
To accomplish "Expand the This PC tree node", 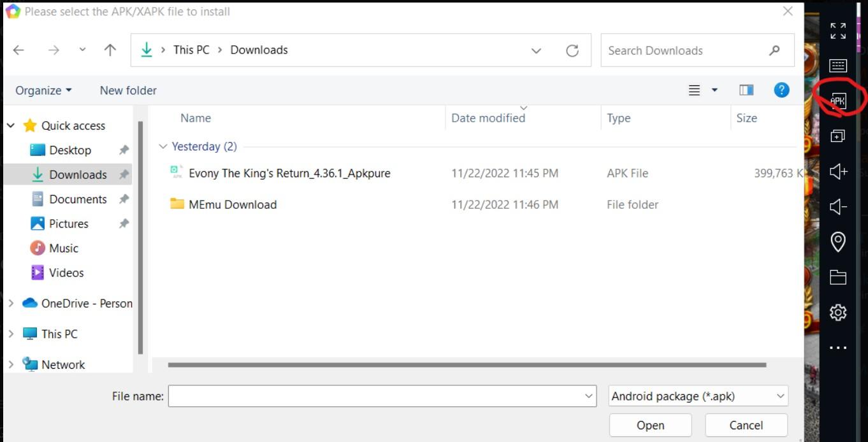I will pyautogui.click(x=11, y=334).
